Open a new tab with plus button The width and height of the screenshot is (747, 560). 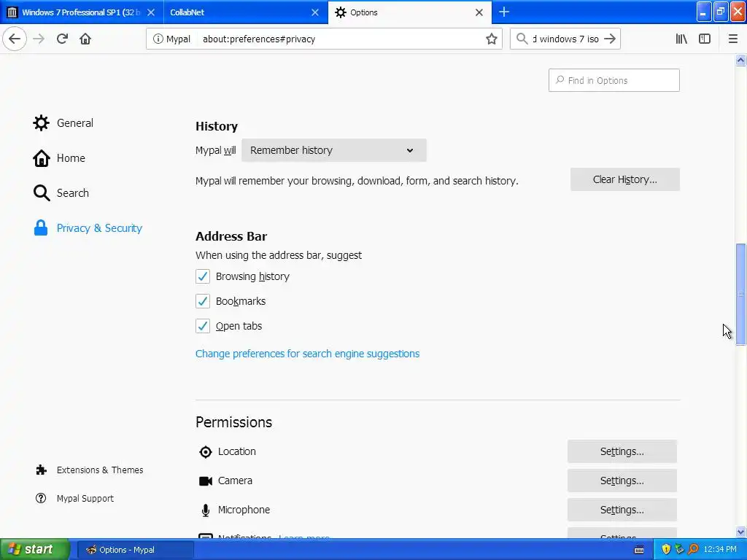point(504,12)
